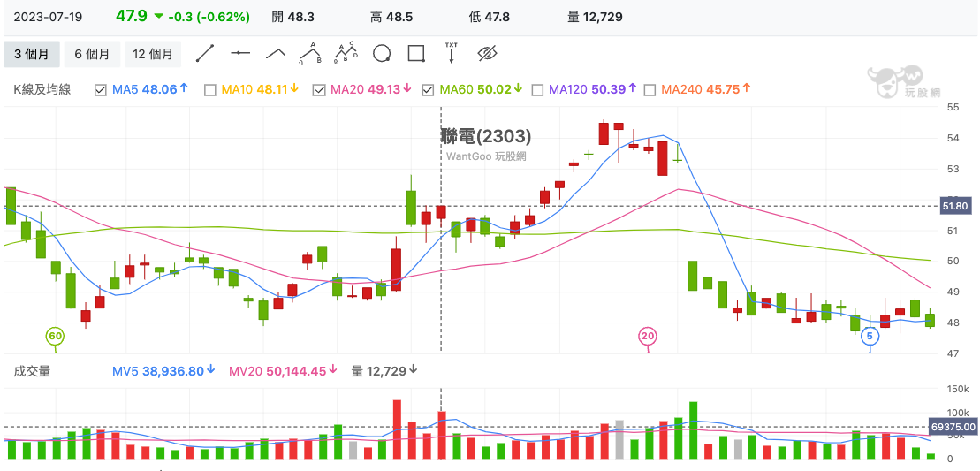The image size is (980, 471).
Task: Click the date 2023-07-19
Action: (48, 17)
